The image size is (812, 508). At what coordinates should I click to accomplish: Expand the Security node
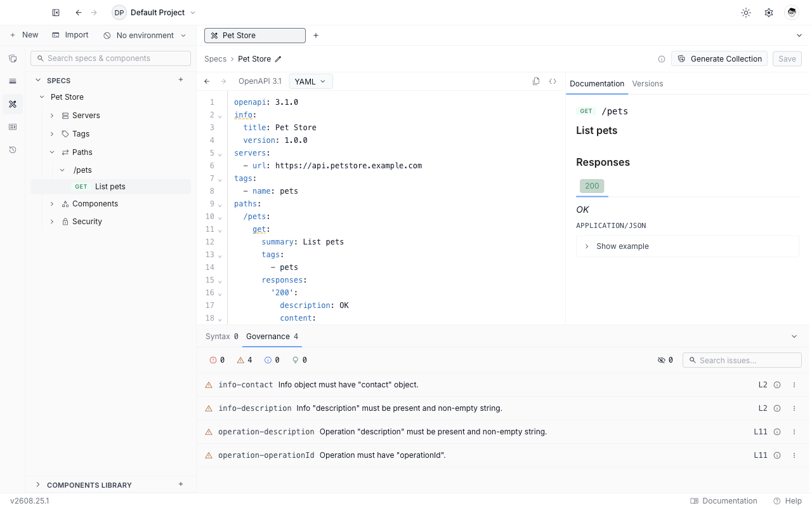pyautogui.click(x=52, y=222)
